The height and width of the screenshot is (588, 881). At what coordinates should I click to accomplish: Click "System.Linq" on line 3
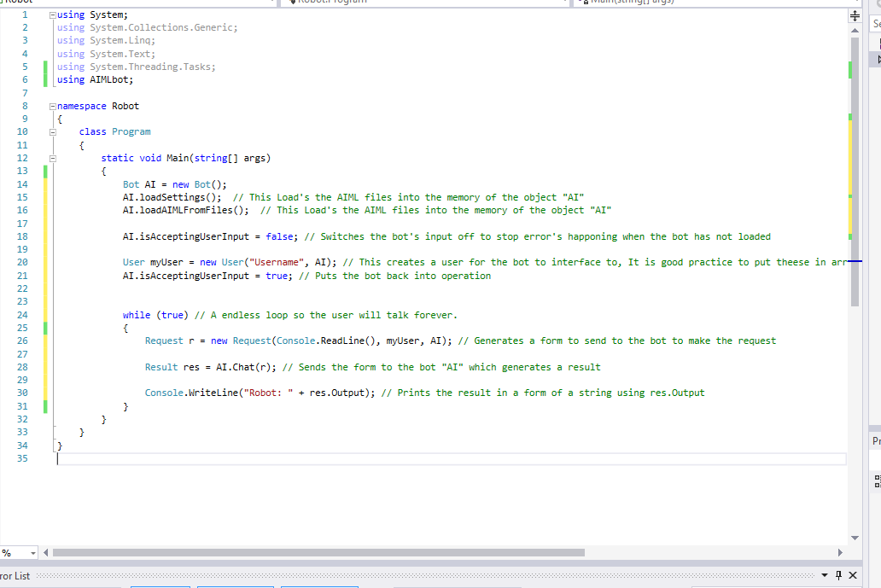coord(120,40)
